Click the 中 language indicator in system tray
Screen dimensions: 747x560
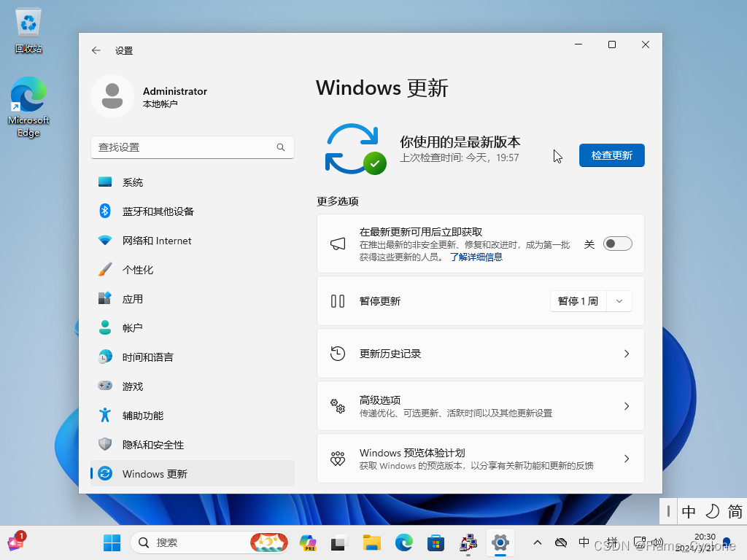click(584, 542)
